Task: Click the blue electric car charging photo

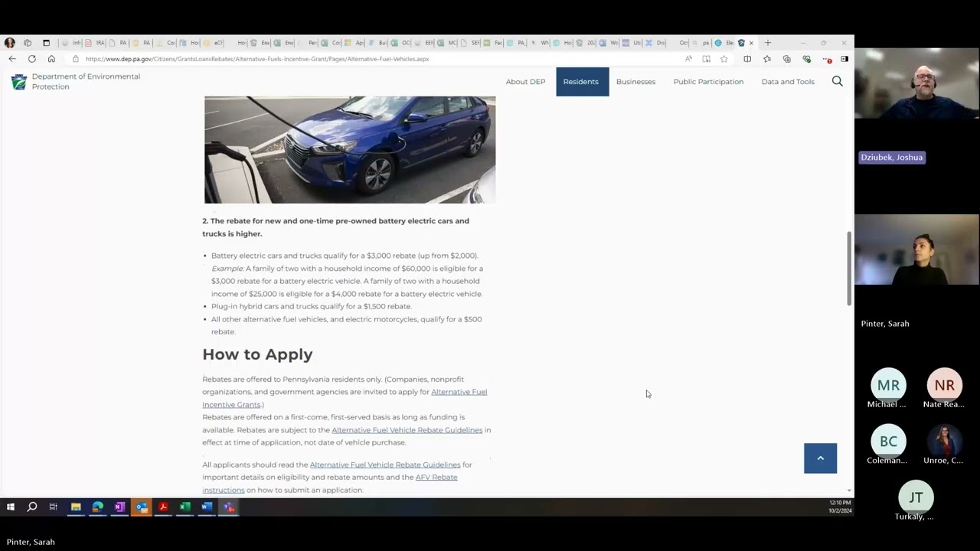Action: tap(350, 150)
